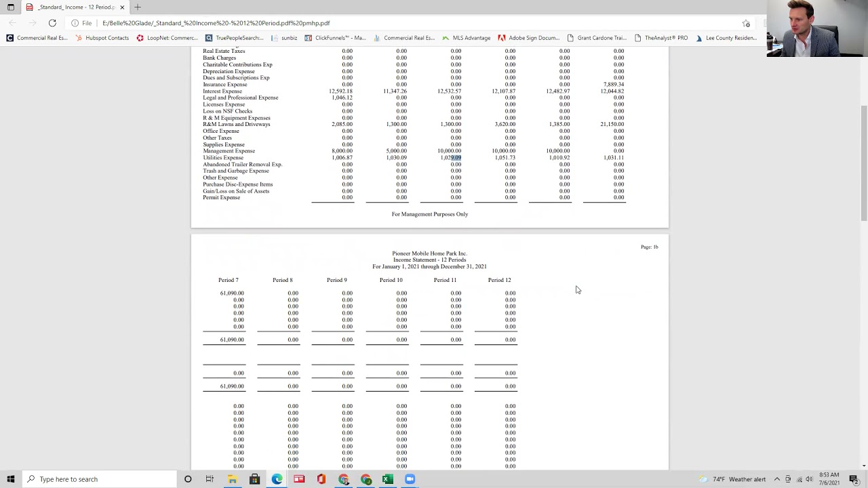Open Lee County Residen... bookmark
868x488 pixels.
(x=726, y=38)
